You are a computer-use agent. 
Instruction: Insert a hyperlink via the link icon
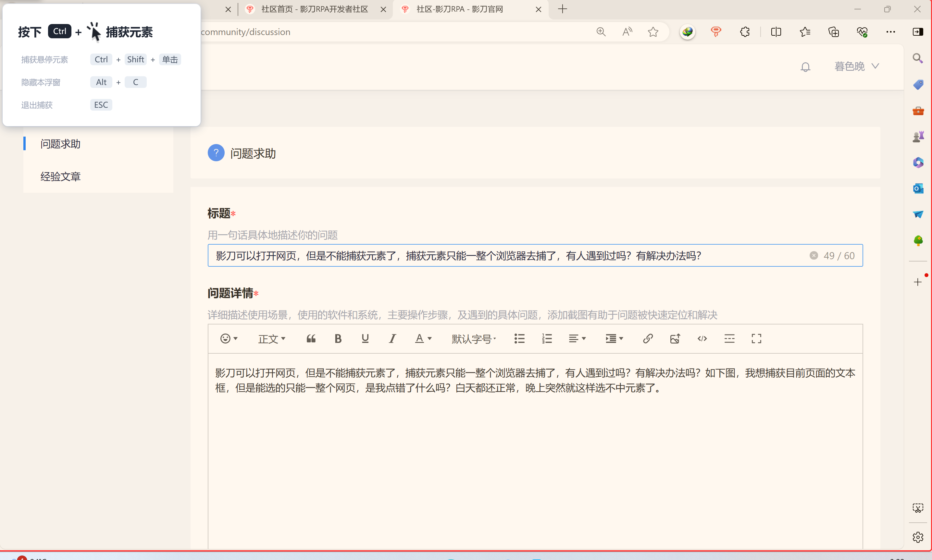point(648,338)
